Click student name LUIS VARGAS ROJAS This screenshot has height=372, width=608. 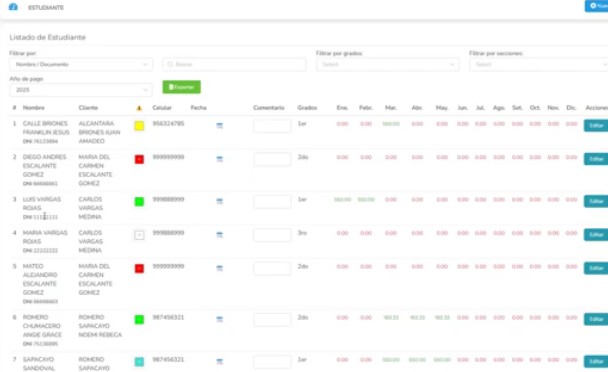tap(41, 204)
